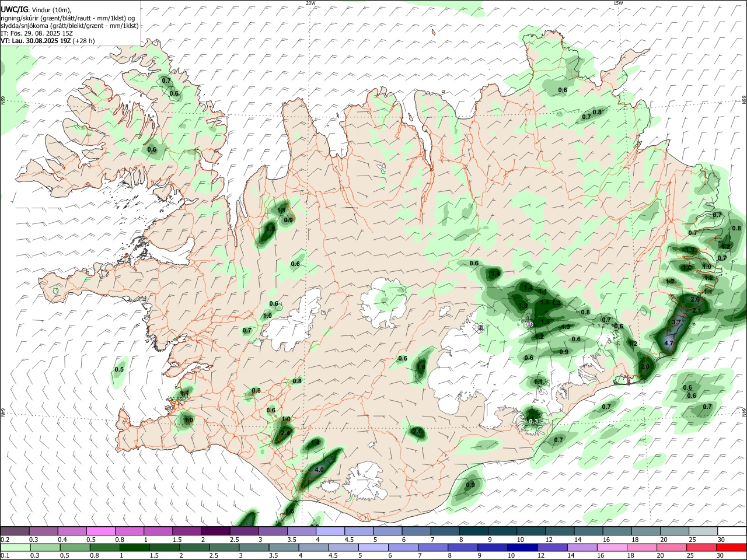The height and width of the screenshot is (560, 747).
Task: Click the 3.7 precipitation value above 4.7
Action: (x=676, y=322)
